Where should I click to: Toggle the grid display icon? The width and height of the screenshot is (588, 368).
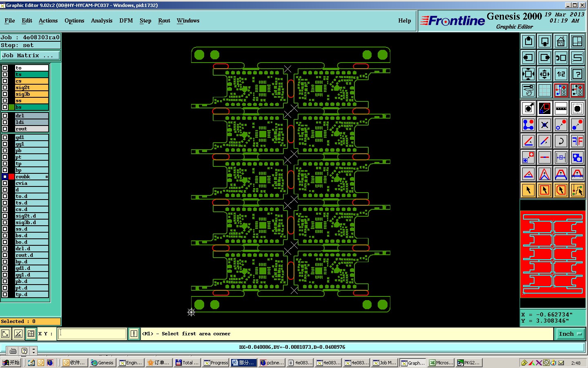(545, 90)
